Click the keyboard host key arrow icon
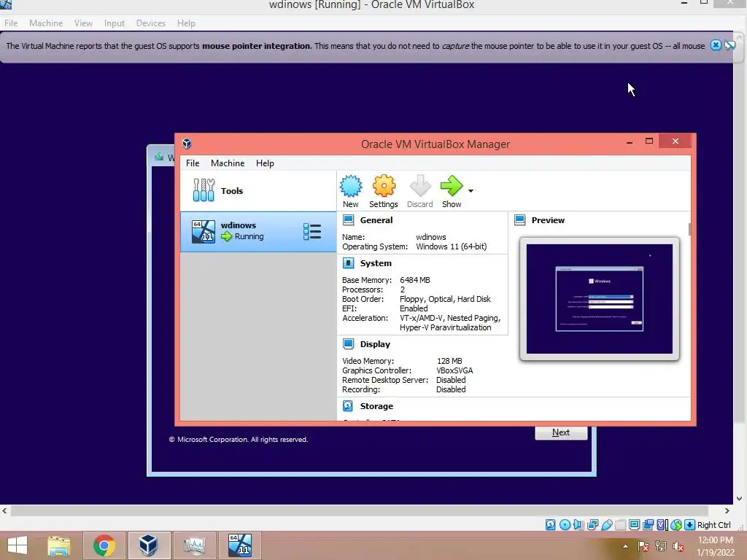Image resolution: width=747 pixels, height=560 pixels. (x=689, y=525)
